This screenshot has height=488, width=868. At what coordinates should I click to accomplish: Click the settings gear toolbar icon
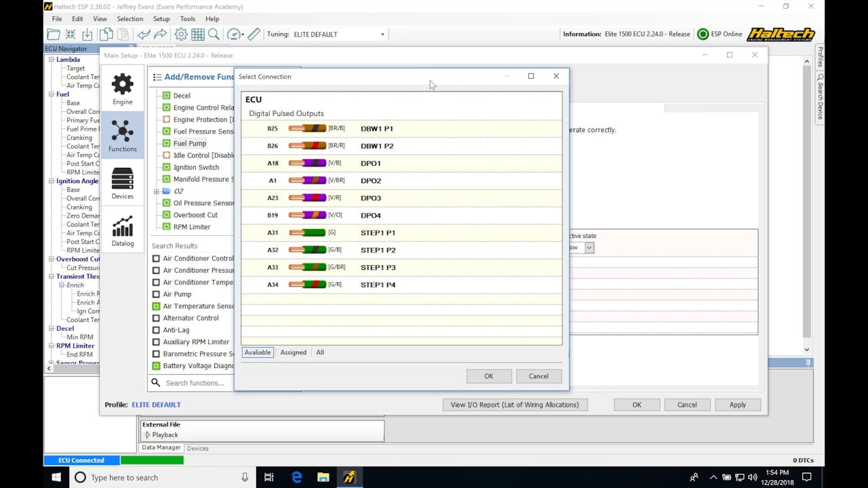tap(181, 35)
